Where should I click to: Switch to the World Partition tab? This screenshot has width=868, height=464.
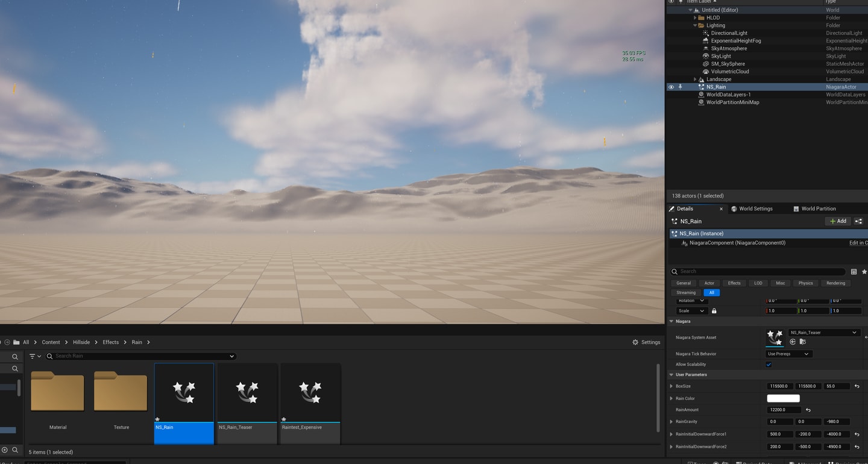[815, 208]
